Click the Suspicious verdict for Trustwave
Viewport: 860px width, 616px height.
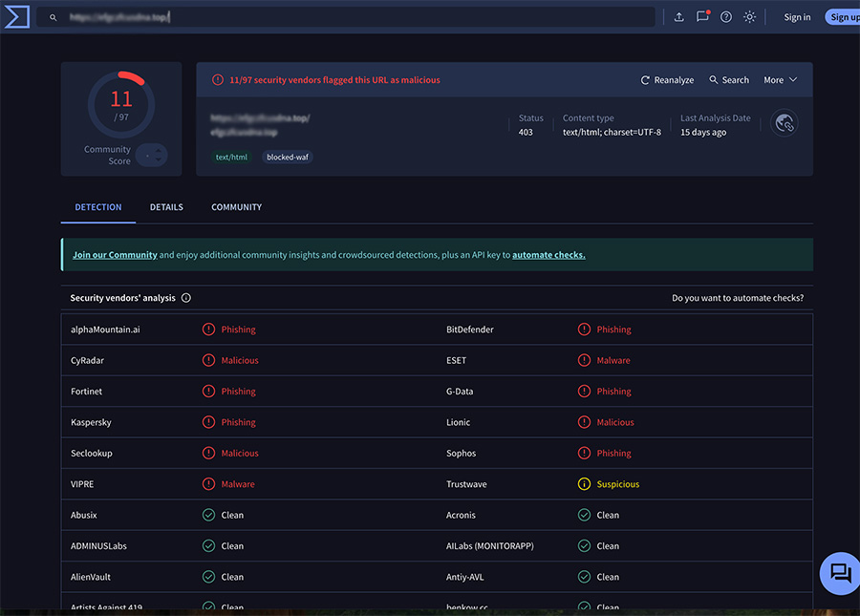click(x=618, y=484)
